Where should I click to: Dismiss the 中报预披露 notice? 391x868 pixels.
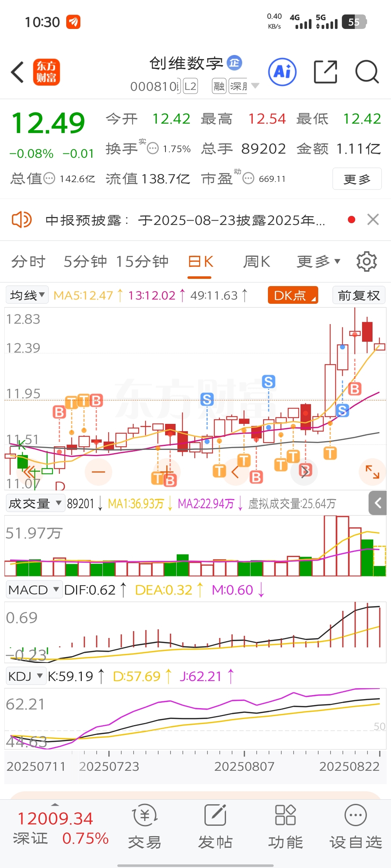(x=373, y=220)
